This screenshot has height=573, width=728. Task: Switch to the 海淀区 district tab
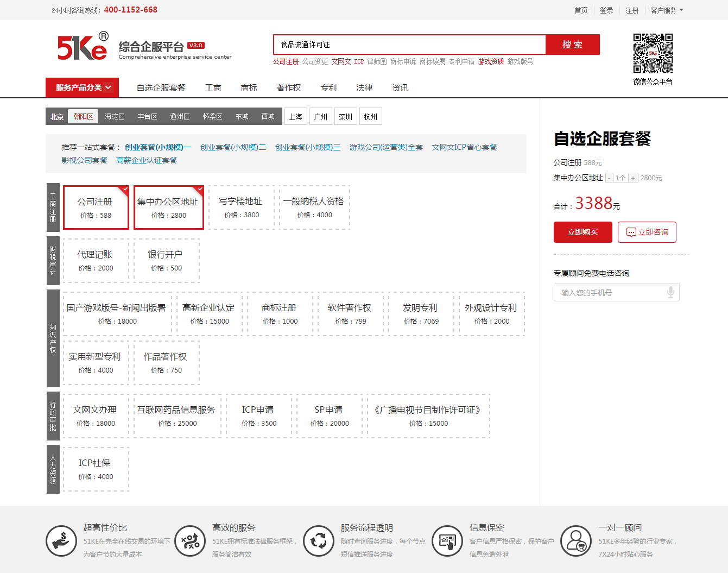tap(115, 116)
